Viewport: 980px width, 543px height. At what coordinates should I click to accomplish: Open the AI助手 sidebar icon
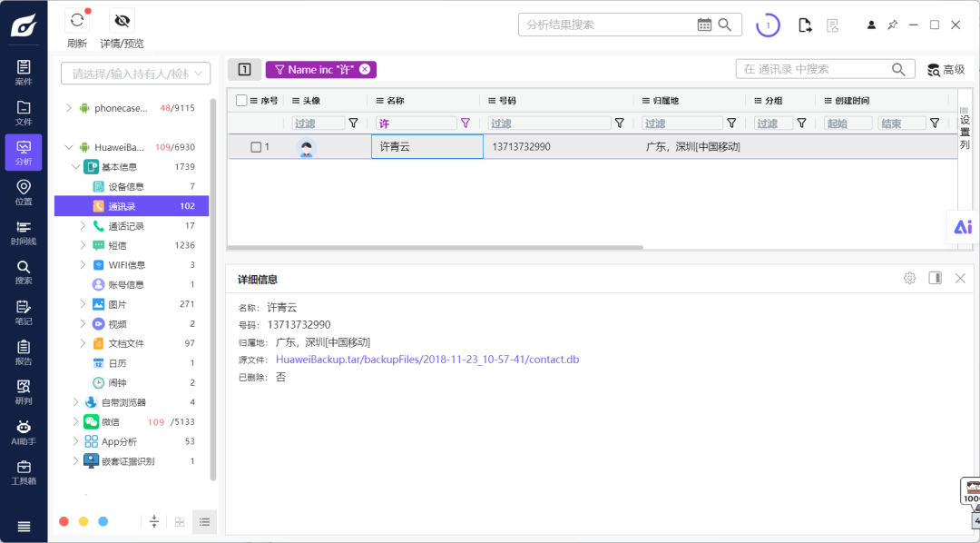pyautogui.click(x=24, y=432)
